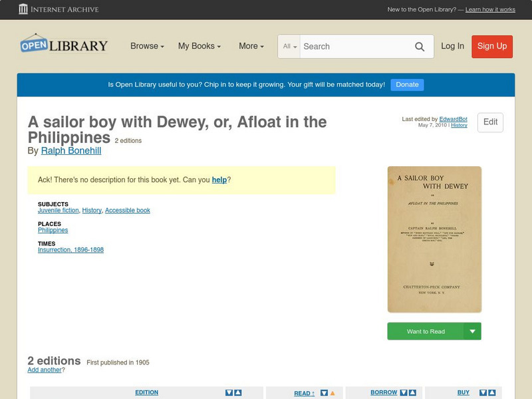Click the descending sort icon in BORROW column

pos(403,392)
